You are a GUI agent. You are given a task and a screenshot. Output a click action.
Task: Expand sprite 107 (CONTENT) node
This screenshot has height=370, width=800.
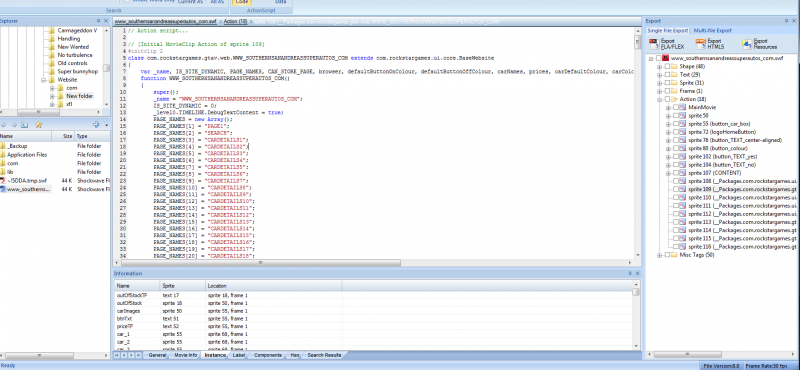[x=668, y=173]
